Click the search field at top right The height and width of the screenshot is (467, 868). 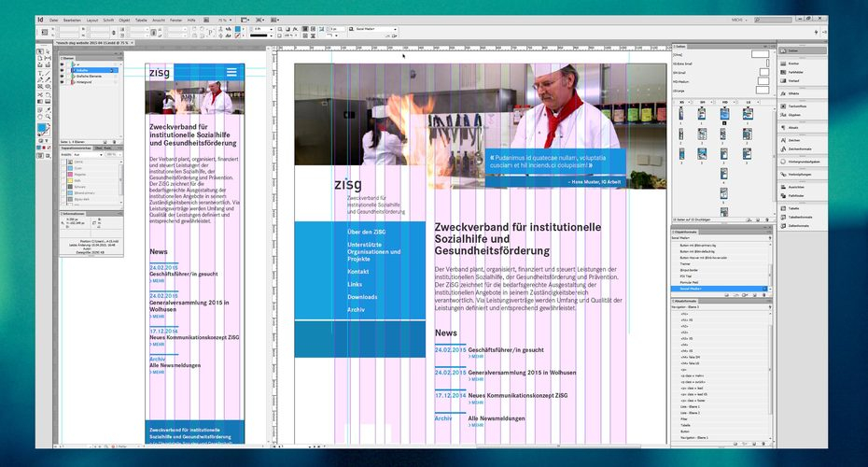pyautogui.click(x=773, y=20)
